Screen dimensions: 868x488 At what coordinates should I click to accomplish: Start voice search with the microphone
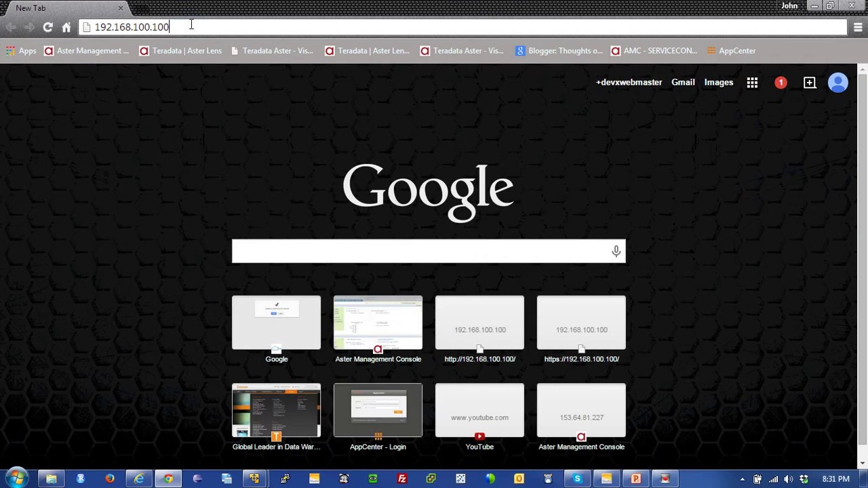616,251
